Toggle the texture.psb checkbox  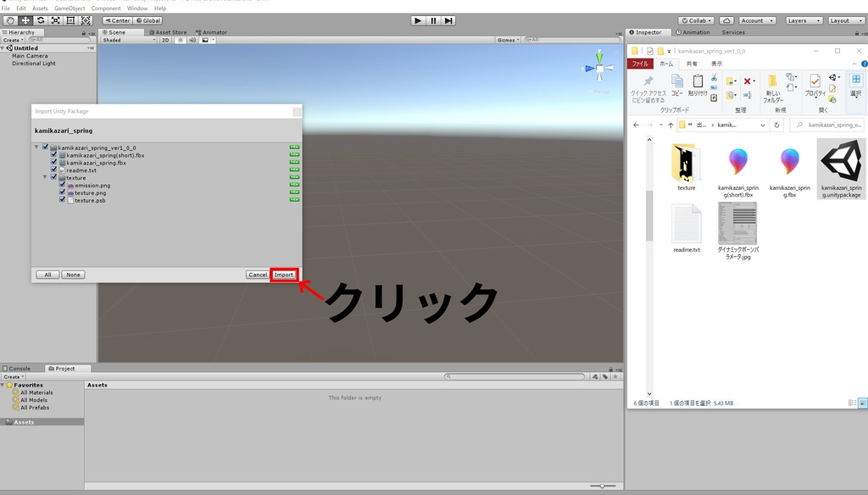61,200
